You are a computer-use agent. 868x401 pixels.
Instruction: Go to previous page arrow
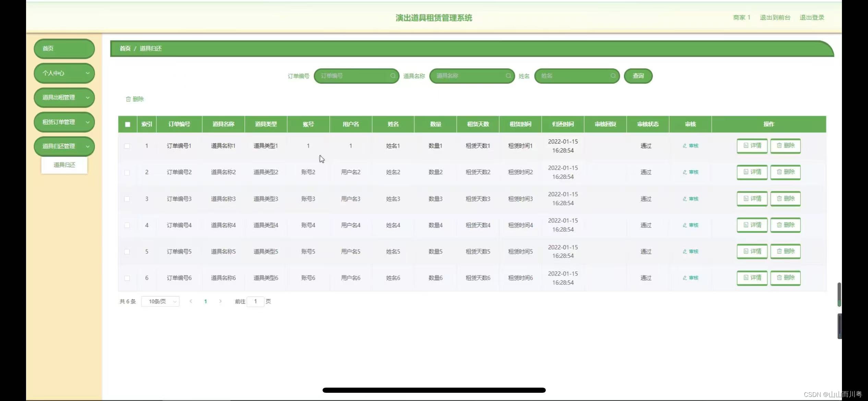pyautogui.click(x=191, y=301)
